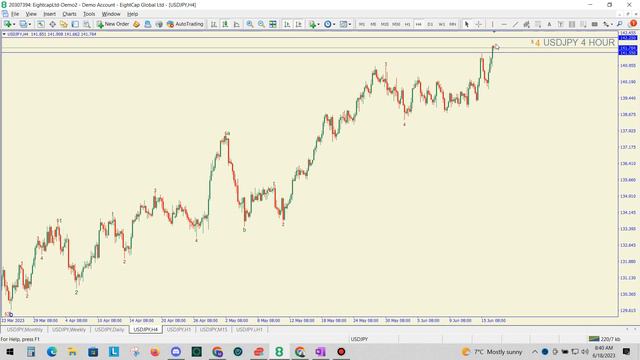Click the New Order button
The image size is (640, 360).
[x=113, y=24]
